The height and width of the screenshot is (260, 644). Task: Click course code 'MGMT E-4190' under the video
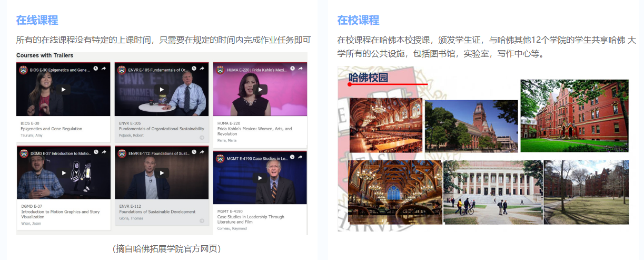click(230, 211)
